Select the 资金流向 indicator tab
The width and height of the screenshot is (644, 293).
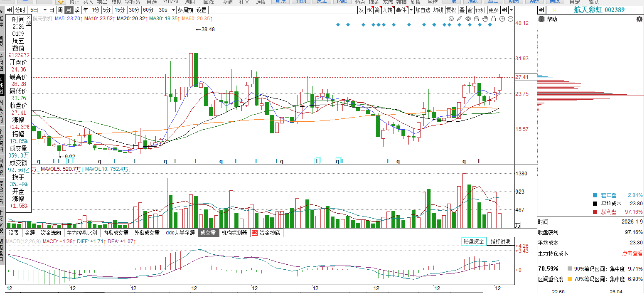(x=51, y=233)
